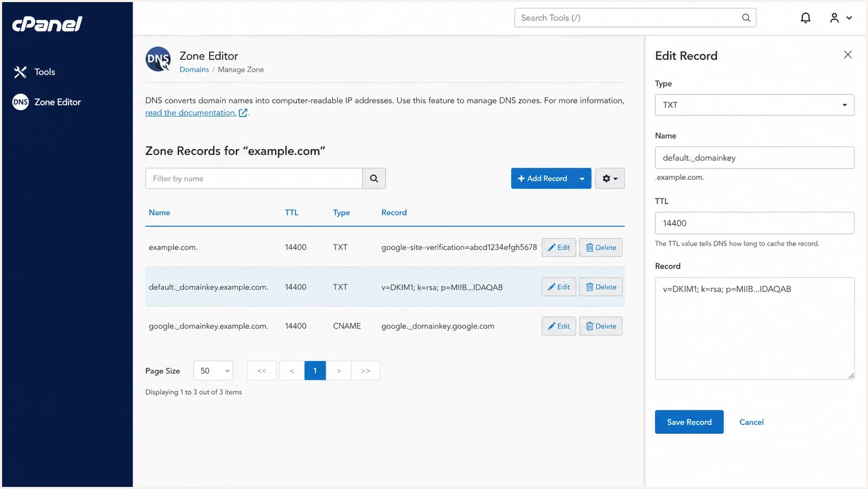Sort by Name column header
This screenshot has height=489, width=868.
[x=159, y=213]
